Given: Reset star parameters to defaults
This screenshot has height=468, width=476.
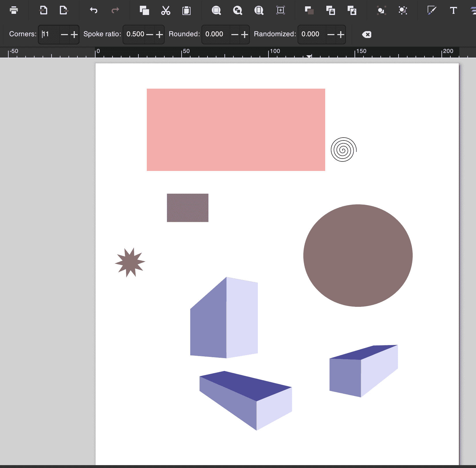Looking at the screenshot, I should tap(367, 35).
